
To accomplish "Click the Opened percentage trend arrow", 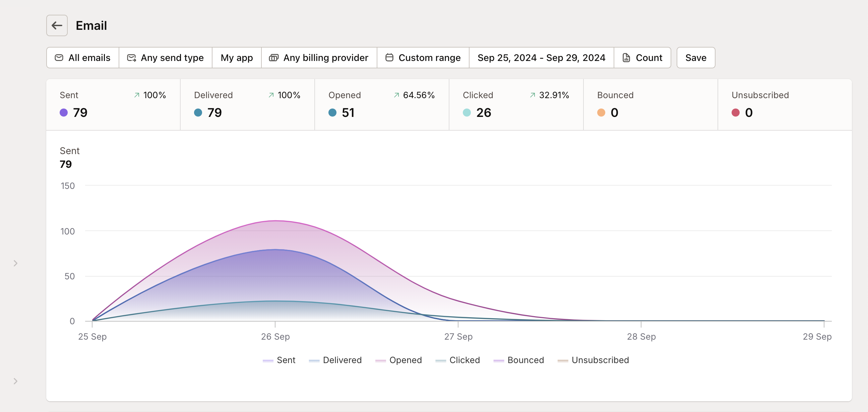I will [396, 95].
